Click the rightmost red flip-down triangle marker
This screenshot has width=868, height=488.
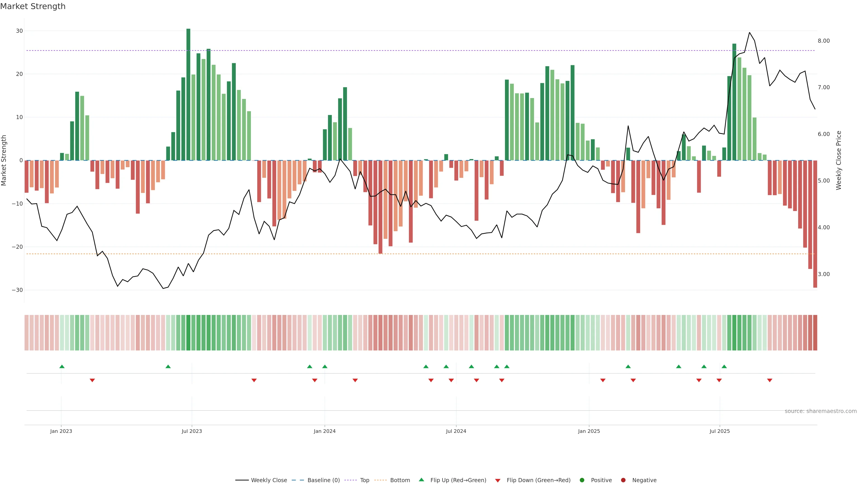point(770,380)
